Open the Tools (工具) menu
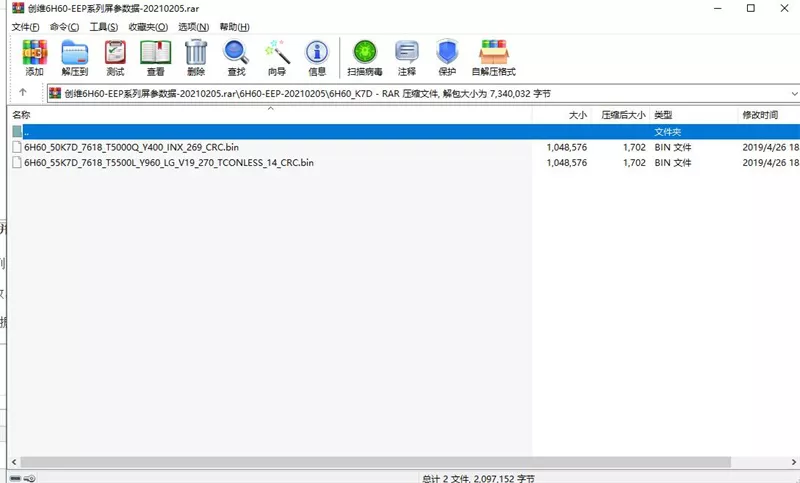 pos(104,27)
